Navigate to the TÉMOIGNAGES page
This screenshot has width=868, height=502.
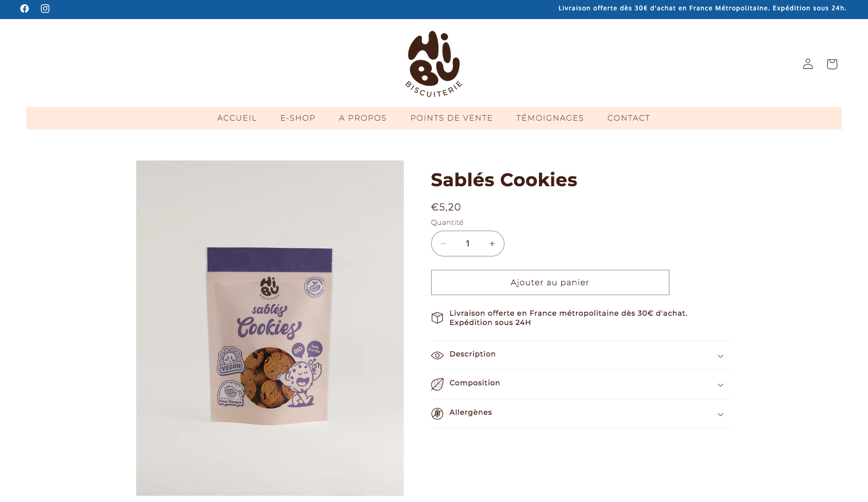click(x=550, y=118)
